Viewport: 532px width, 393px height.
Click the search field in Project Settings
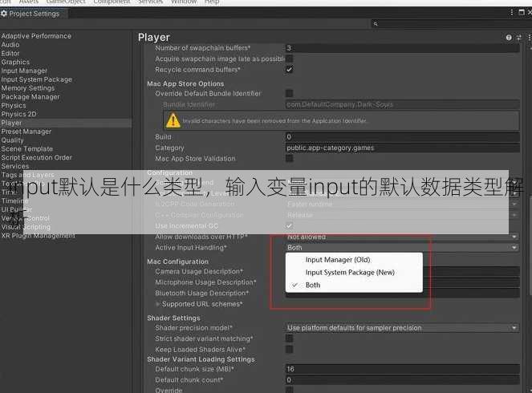pyautogui.click(x=451, y=24)
